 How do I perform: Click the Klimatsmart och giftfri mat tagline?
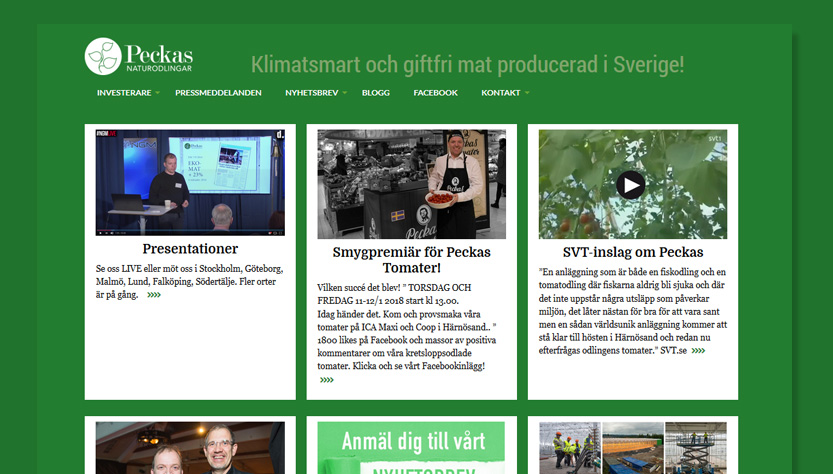pyautogui.click(x=468, y=65)
